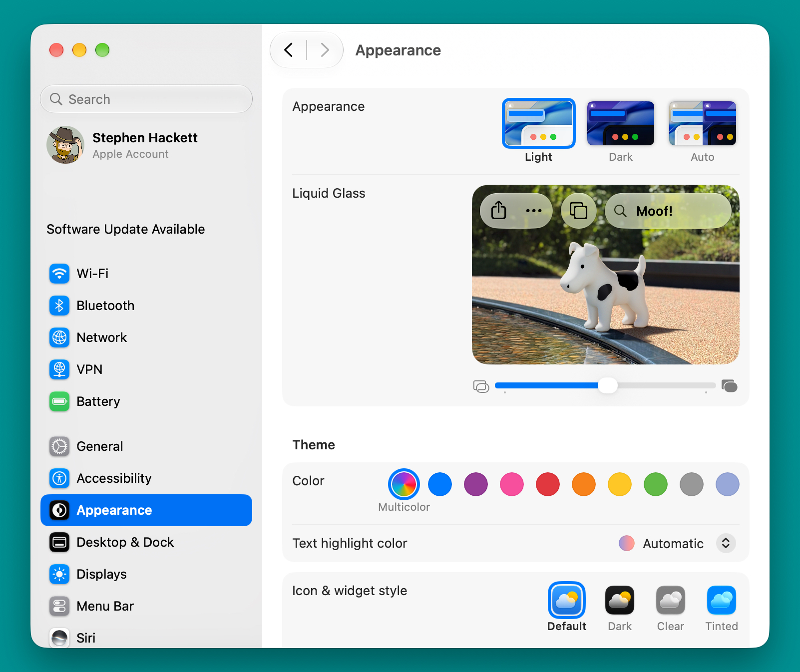Open Desktop & Dock settings
This screenshot has width=800, height=672.
pyautogui.click(x=146, y=542)
